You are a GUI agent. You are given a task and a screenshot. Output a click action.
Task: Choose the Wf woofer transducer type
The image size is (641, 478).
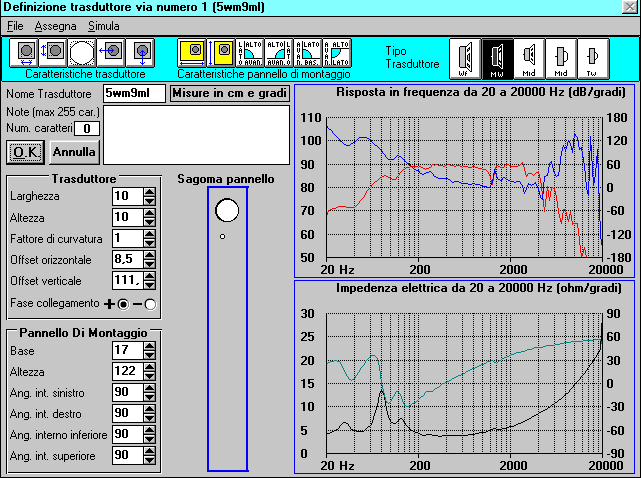point(465,58)
